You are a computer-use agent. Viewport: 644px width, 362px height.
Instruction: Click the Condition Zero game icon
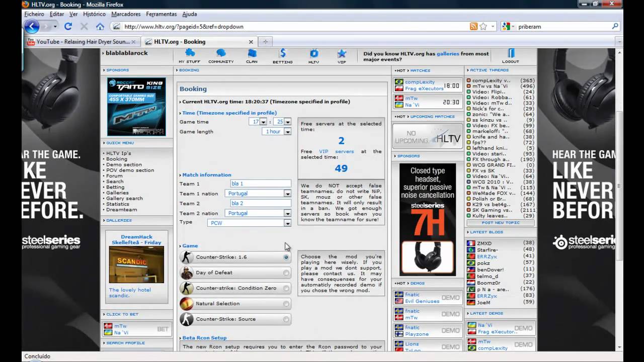coord(187,288)
